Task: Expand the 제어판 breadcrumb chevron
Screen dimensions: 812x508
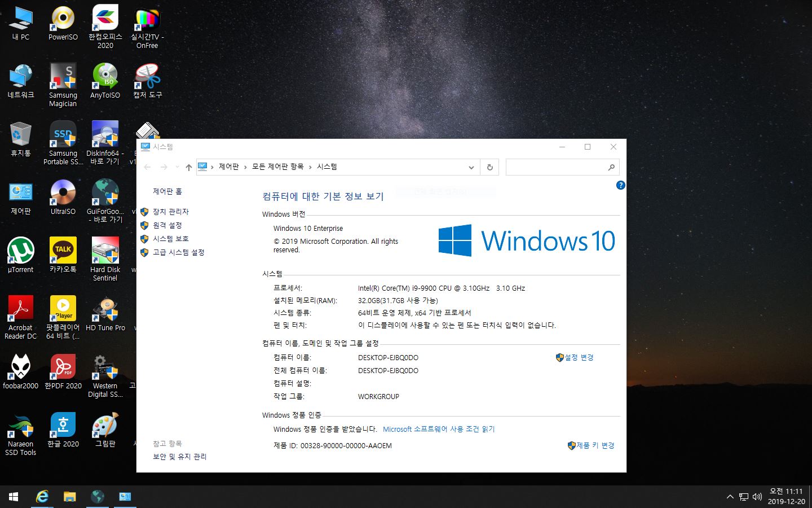Action: tap(245, 167)
